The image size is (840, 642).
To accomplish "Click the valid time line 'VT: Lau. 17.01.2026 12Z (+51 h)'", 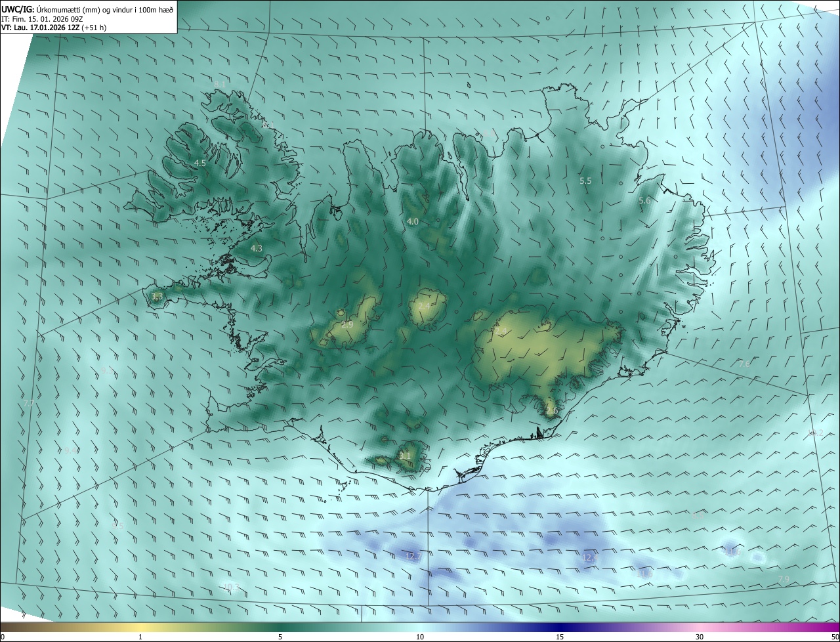I will pos(54,28).
